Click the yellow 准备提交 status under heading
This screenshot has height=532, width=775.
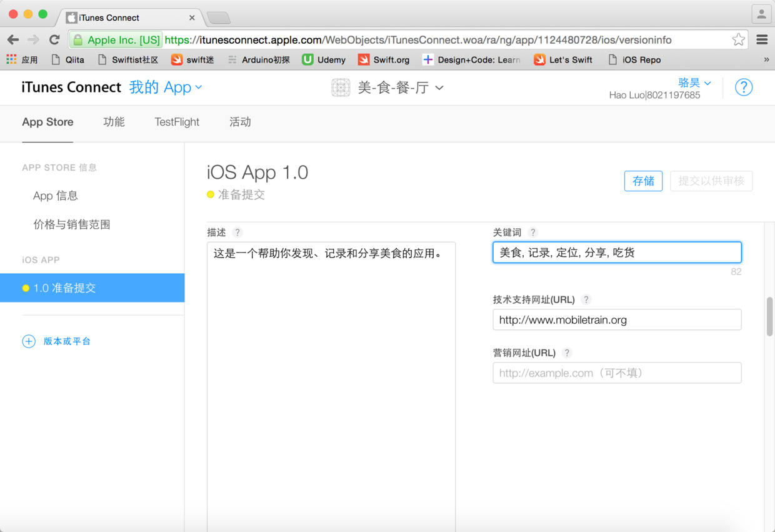236,195
